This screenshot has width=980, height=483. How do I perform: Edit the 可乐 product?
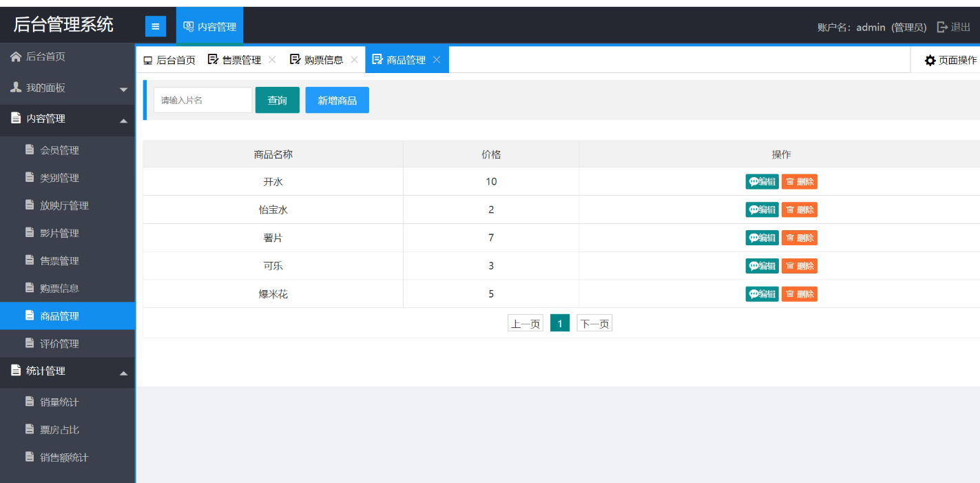click(x=762, y=266)
